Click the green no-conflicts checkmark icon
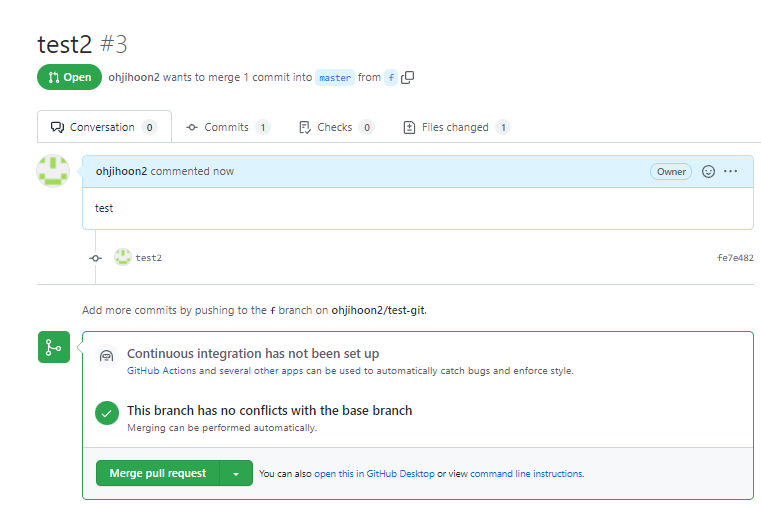 (x=107, y=413)
